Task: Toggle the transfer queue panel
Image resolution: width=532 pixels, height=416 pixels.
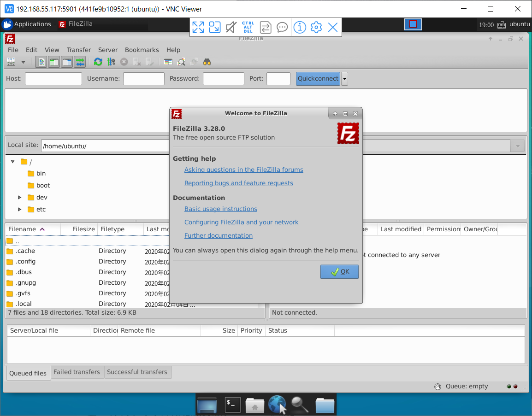Action: point(79,62)
